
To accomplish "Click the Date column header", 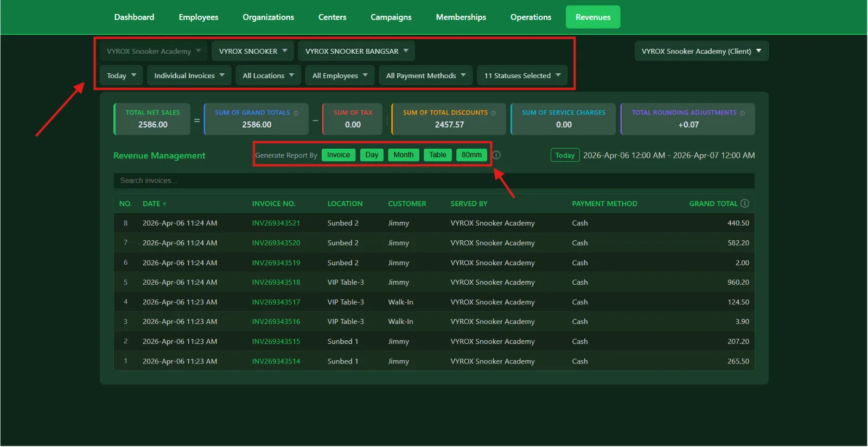I will [151, 204].
